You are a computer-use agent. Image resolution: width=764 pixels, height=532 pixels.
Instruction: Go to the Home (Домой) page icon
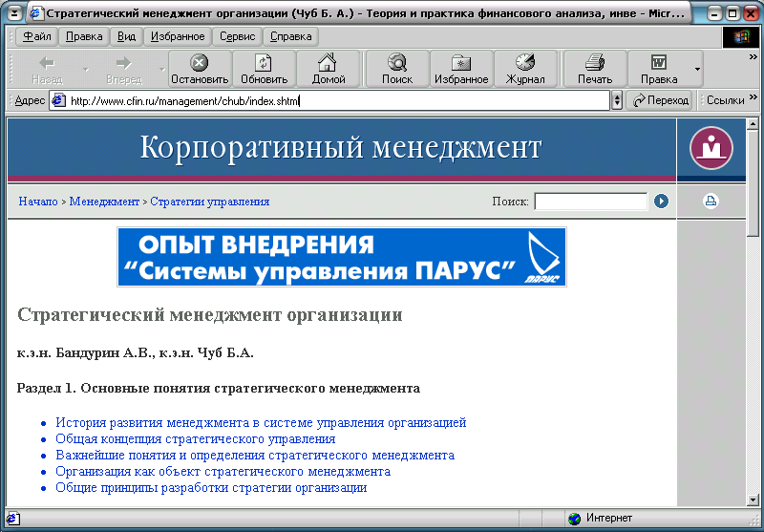[x=328, y=68]
